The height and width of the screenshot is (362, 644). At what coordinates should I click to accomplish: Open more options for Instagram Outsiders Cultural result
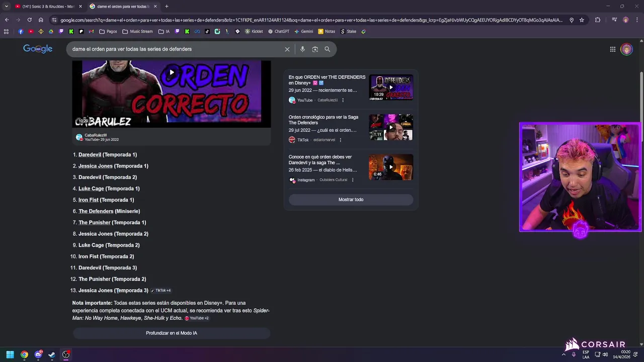click(352, 180)
